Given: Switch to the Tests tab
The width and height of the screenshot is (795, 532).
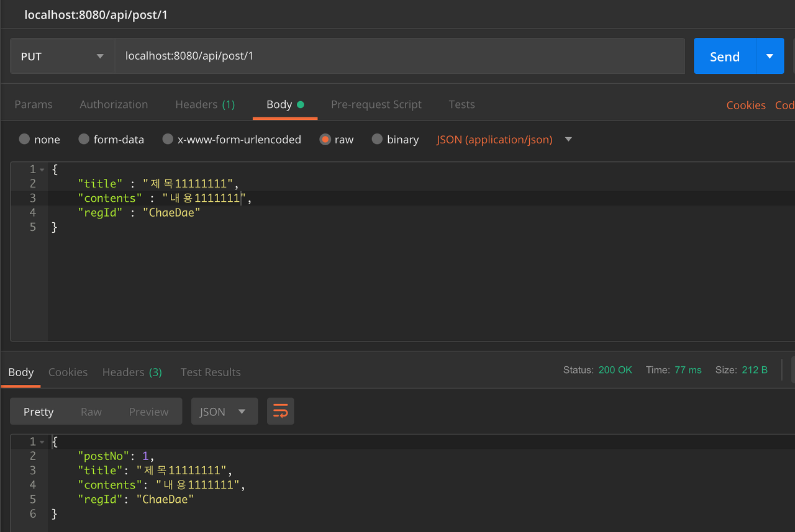Looking at the screenshot, I should pos(461,104).
